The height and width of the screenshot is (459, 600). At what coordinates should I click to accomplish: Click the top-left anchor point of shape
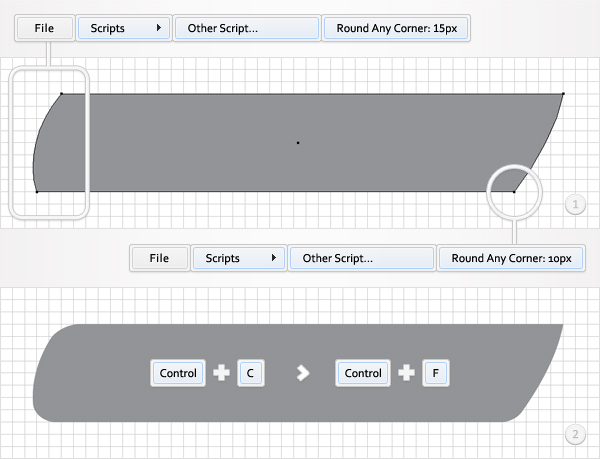tap(62, 93)
